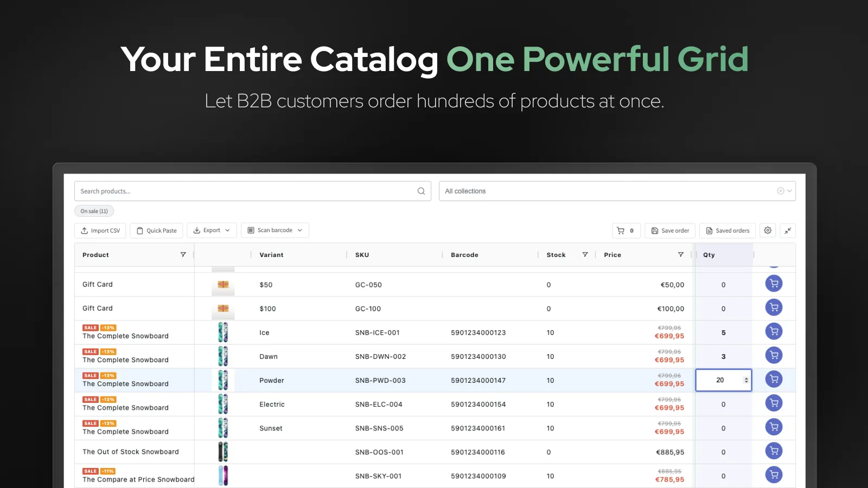Add Compare at Price Snowboard to cart
This screenshot has height=488, width=868.
tap(774, 475)
